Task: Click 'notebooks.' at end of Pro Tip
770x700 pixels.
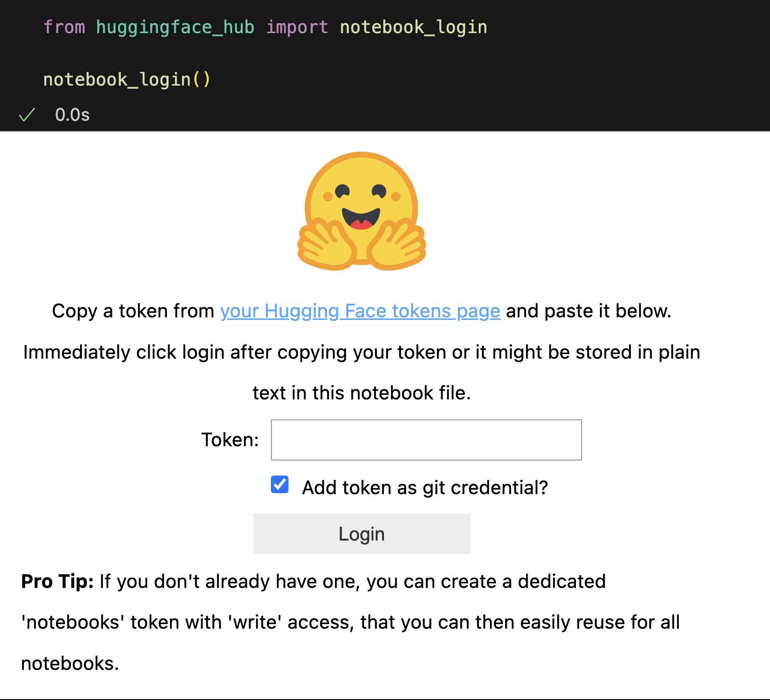Action: click(70, 663)
